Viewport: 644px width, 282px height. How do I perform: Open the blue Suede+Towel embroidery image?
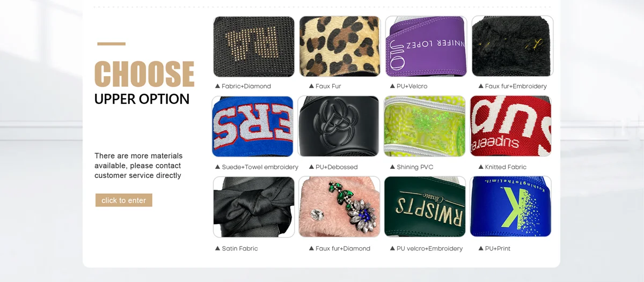point(253,127)
